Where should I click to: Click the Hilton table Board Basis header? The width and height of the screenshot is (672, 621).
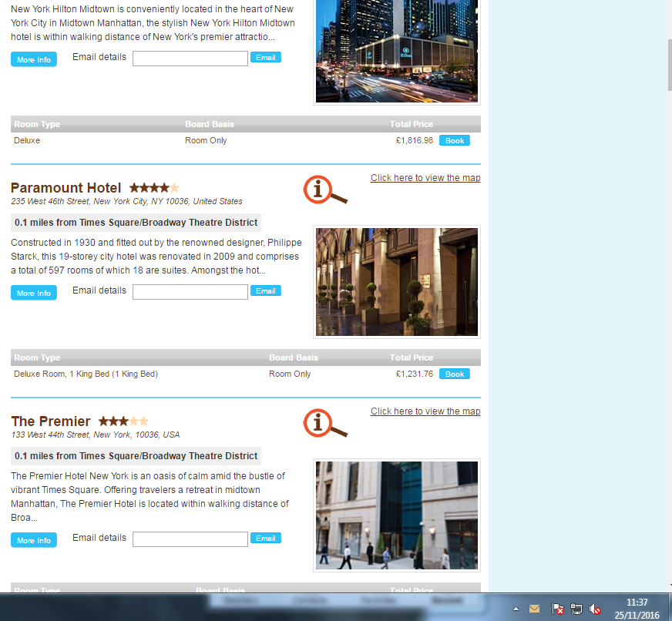[x=210, y=124]
